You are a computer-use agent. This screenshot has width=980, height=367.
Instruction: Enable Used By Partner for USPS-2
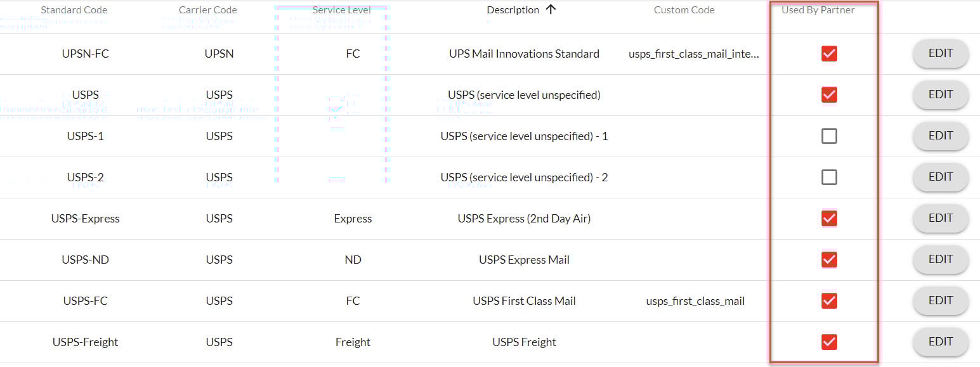[828, 177]
